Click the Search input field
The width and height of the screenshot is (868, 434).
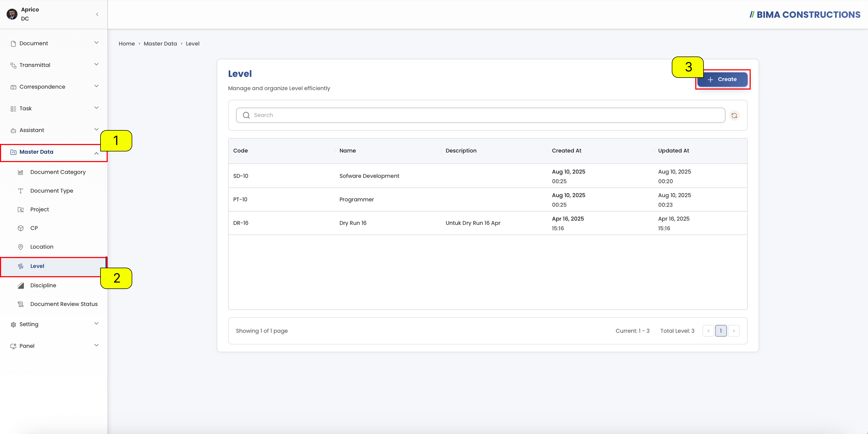coord(480,115)
